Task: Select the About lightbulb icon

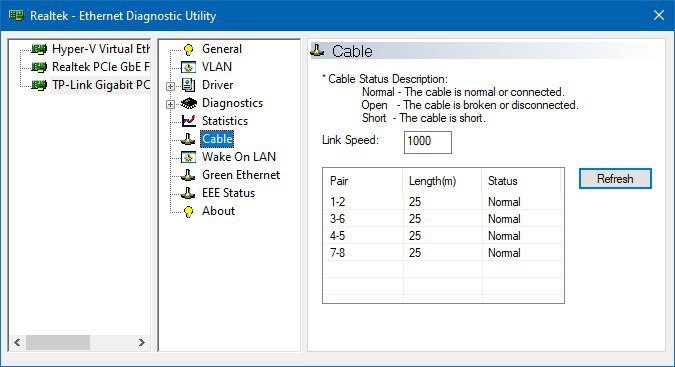Action: 189,211
